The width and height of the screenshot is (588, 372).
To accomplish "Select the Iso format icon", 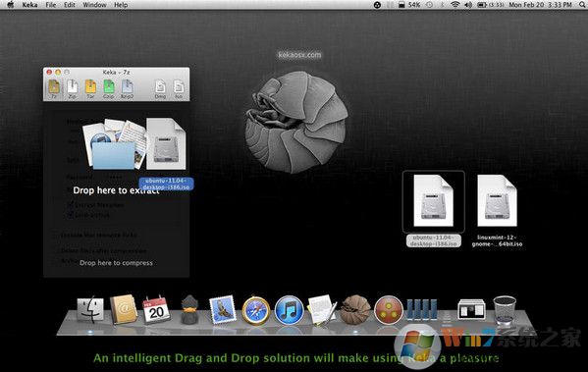I will 179,88.
